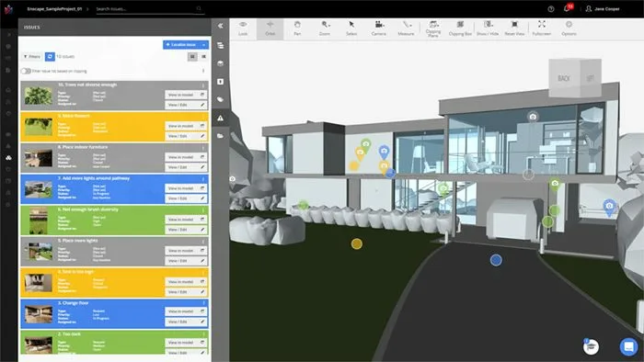Click the Reset View tool
This screenshot has height=362, width=644.
pyautogui.click(x=514, y=28)
